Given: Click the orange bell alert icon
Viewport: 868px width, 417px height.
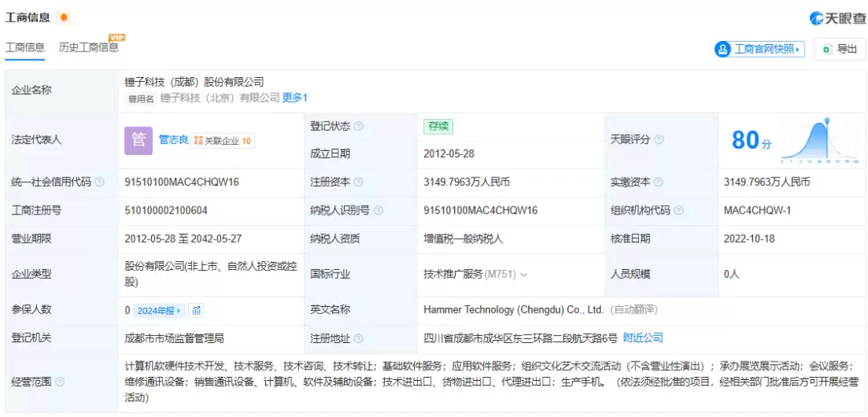Looking at the screenshot, I should click(64, 18).
